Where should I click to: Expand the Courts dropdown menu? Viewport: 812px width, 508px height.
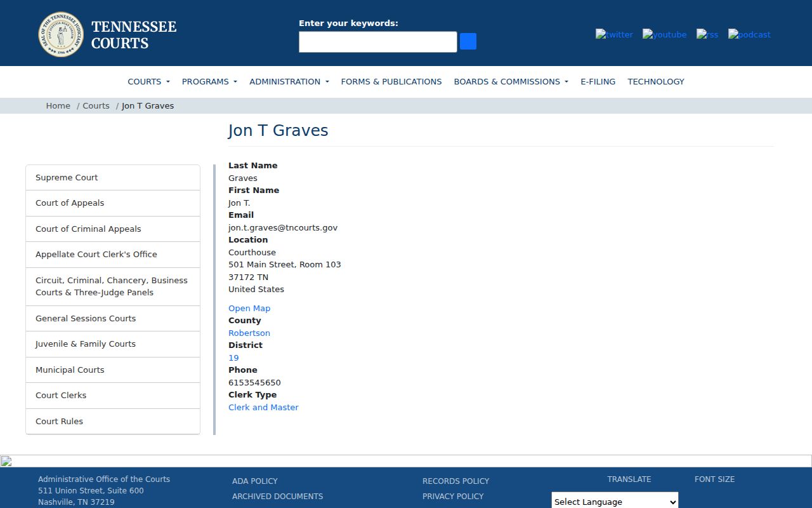148,81
